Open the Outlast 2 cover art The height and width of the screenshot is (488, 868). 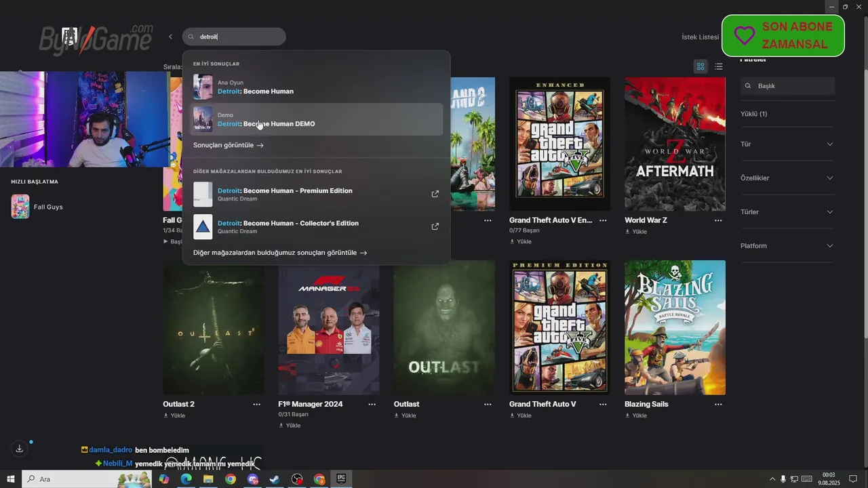[214, 327]
